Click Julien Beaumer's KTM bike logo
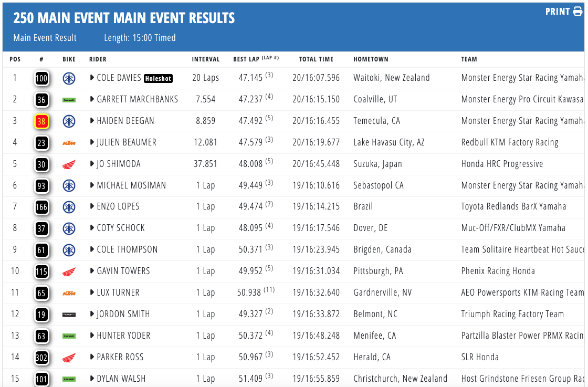The image size is (588, 387). tap(69, 142)
